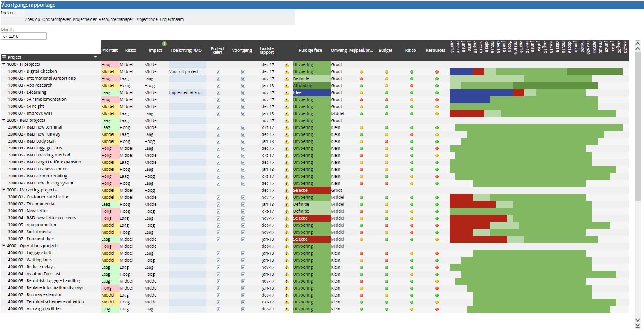Click the Budget column header
This screenshot has height=331, width=644.
coord(385,51)
